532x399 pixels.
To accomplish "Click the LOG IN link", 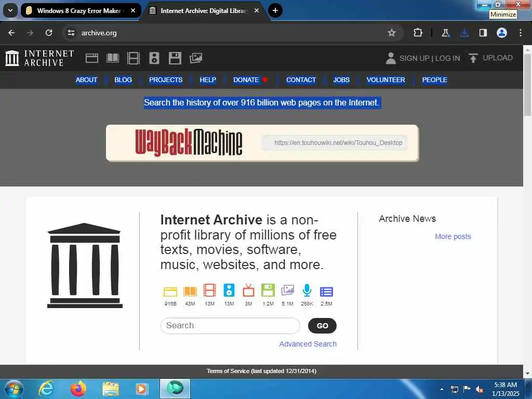I will point(447,58).
